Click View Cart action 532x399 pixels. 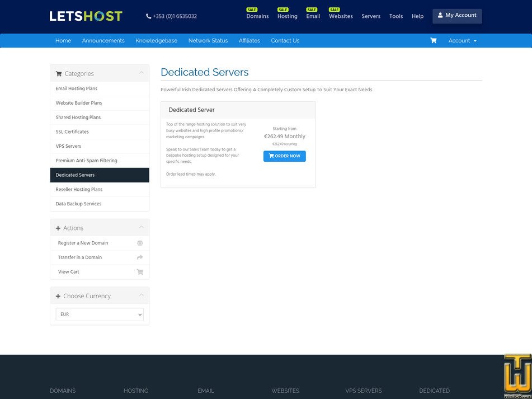pyautogui.click(x=100, y=272)
